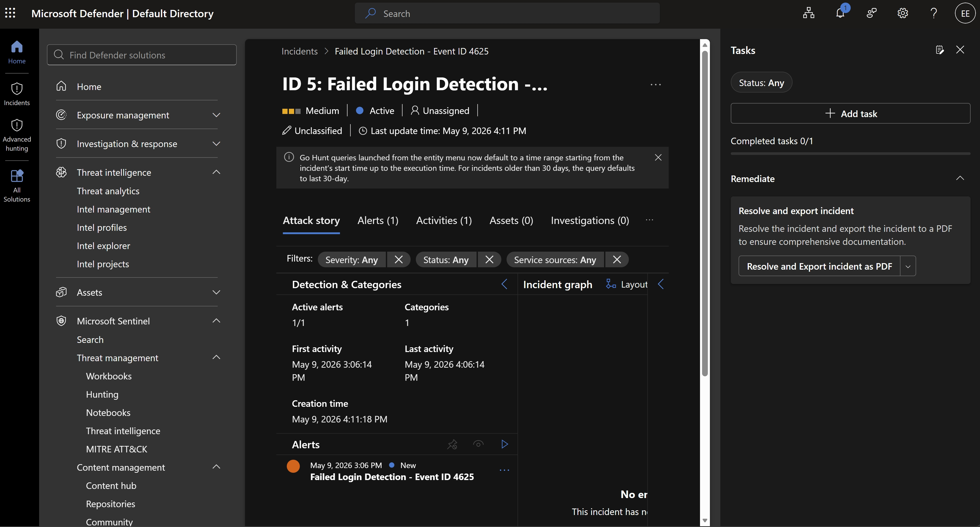Clear the Severity: Any filter

click(x=398, y=259)
